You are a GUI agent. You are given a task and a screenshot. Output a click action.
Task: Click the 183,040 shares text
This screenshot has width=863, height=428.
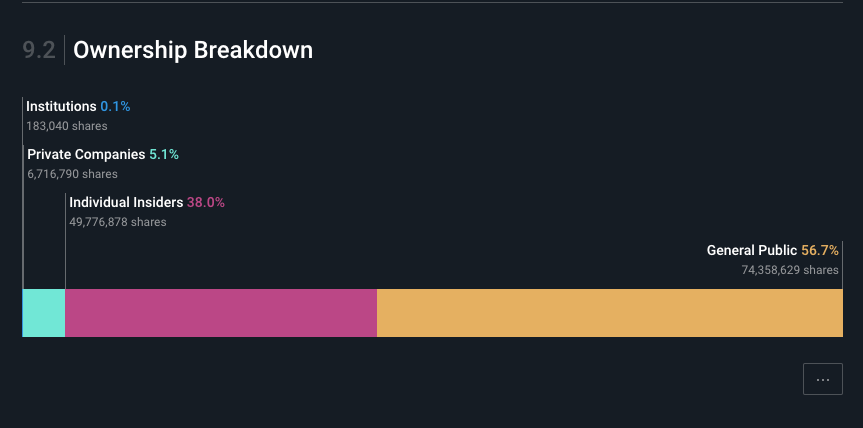click(67, 126)
